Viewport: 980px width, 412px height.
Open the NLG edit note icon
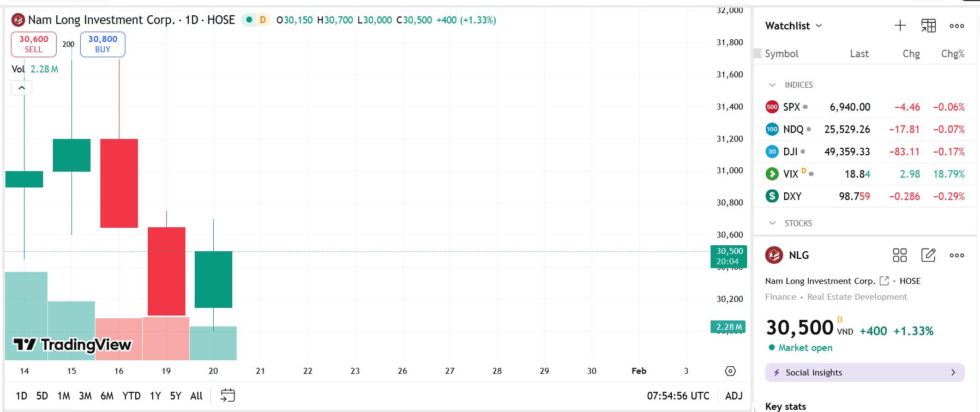tap(928, 255)
